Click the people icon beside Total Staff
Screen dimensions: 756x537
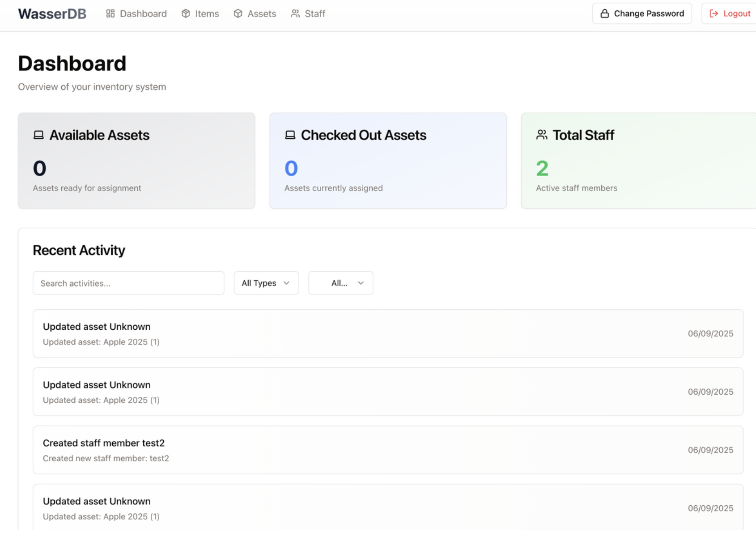click(542, 135)
